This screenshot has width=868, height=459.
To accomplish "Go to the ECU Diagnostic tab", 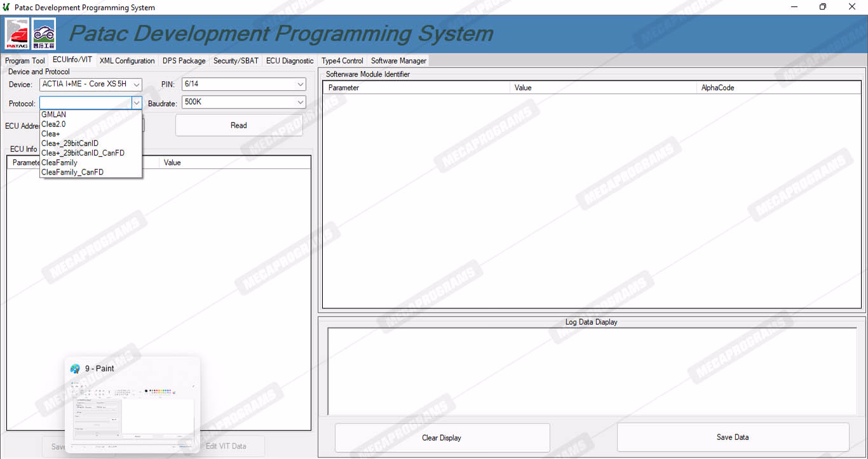I will (290, 61).
